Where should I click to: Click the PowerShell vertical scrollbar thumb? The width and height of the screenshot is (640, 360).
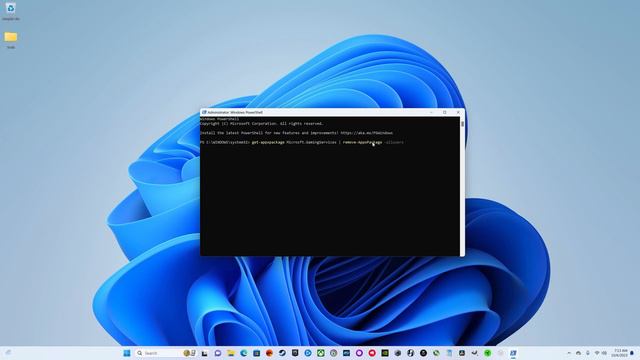click(462, 124)
